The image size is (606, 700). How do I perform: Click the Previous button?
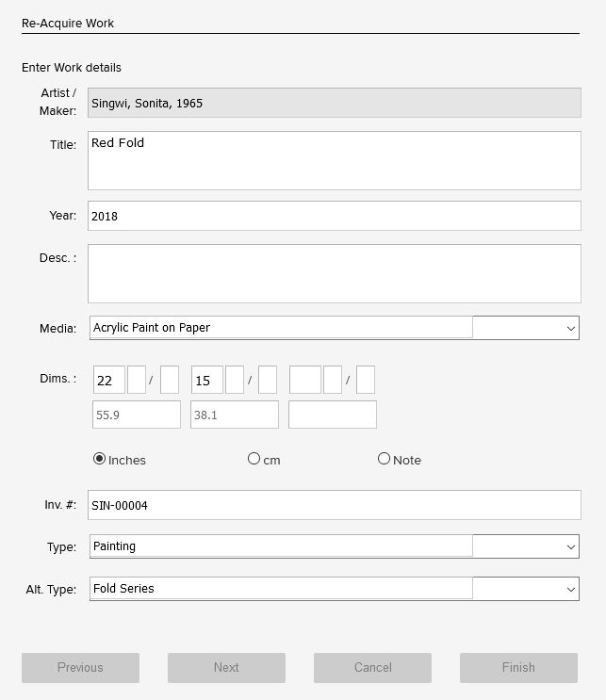point(80,667)
